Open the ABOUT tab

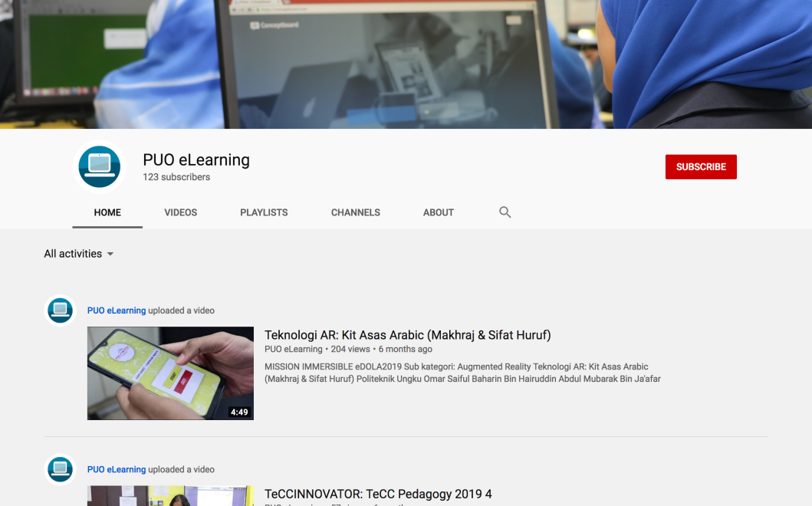439,212
